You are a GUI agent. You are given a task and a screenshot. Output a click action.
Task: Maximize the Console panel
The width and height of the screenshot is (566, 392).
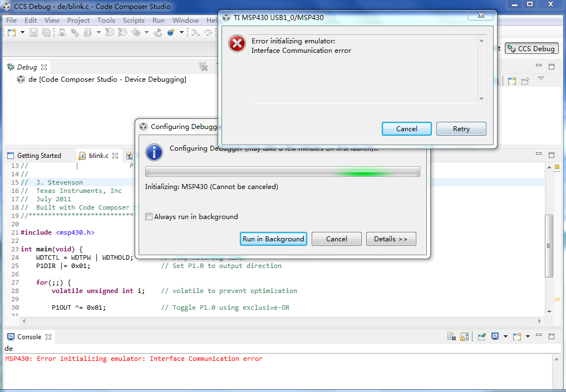552,336
